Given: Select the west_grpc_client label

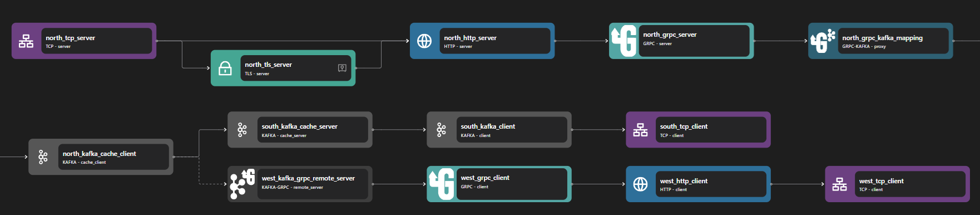Looking at the screenshot, I should tap(485, 178).
